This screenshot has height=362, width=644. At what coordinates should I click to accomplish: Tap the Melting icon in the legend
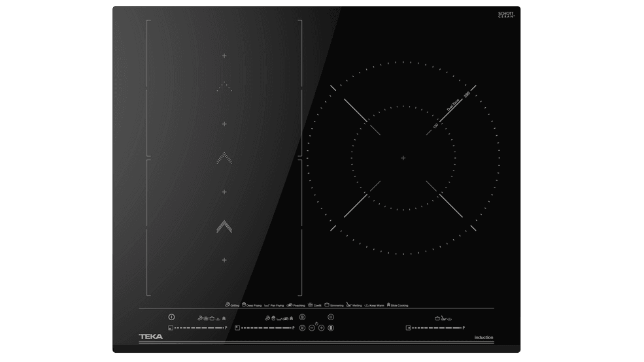coord(348,304)
